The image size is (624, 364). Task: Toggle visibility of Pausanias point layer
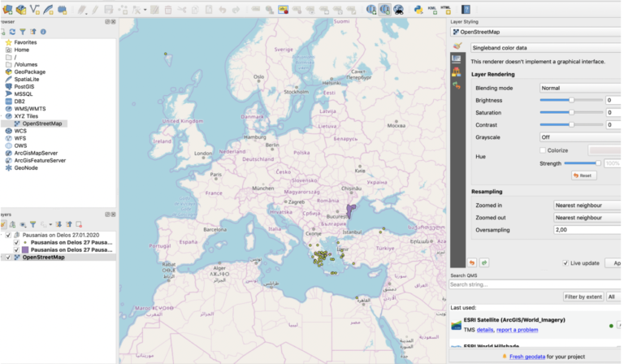[x=16, y=242]
